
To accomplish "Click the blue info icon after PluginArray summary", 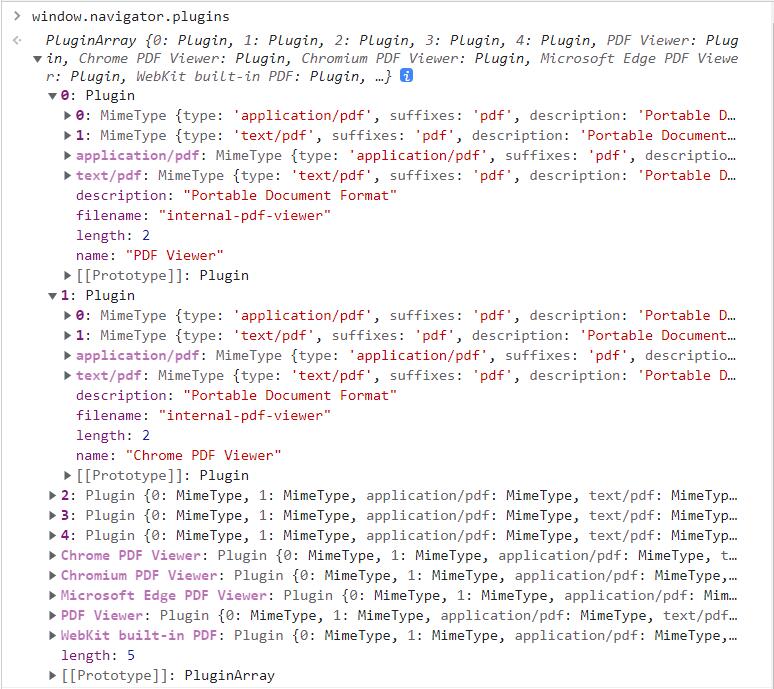I will tap(407, 76).
